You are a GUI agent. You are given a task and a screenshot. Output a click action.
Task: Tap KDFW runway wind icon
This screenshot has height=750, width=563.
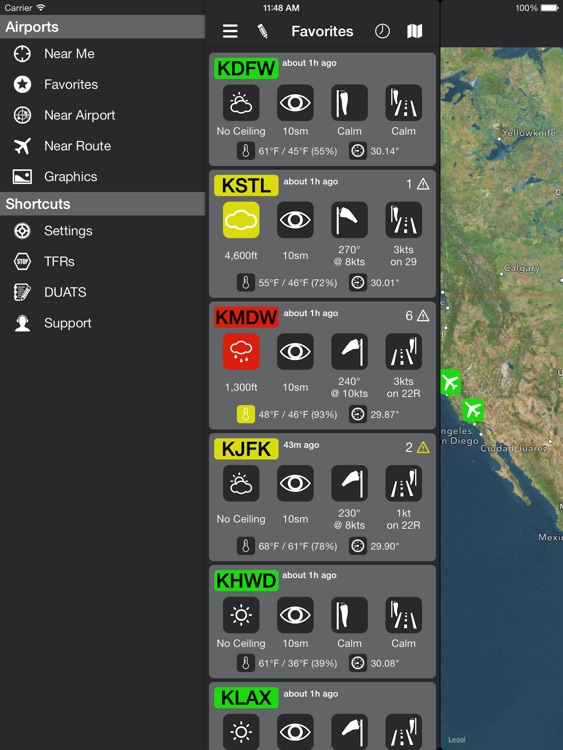tap(403, 103)
